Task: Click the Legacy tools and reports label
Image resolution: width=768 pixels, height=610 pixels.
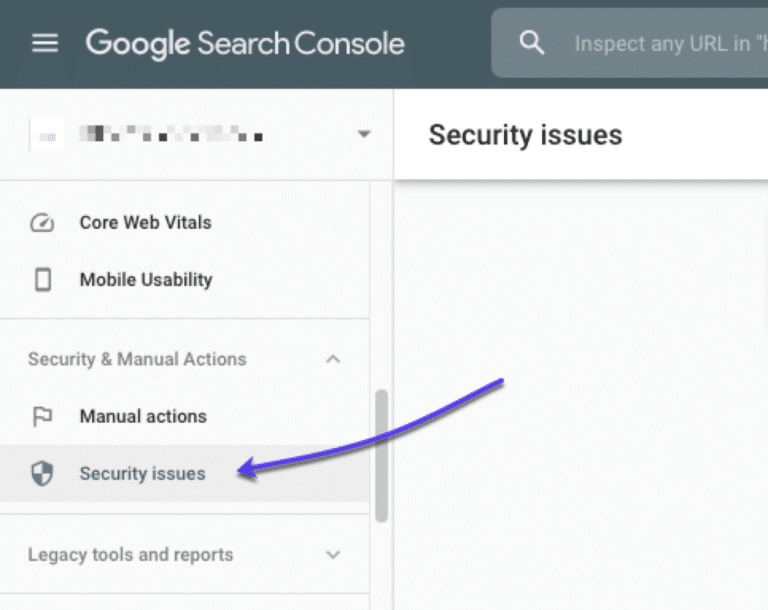Action: [130, 555]
